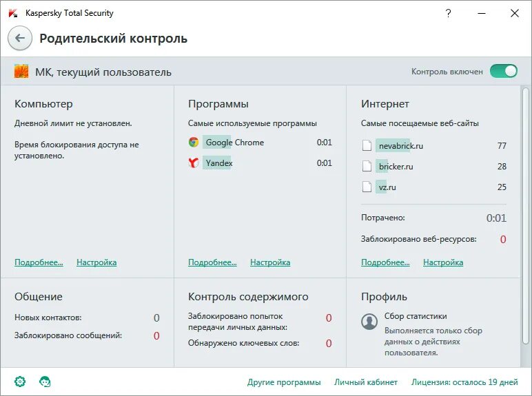Open the help question mark icon
The width and height of the screenshot is (532, 396).
coord(449,13)
